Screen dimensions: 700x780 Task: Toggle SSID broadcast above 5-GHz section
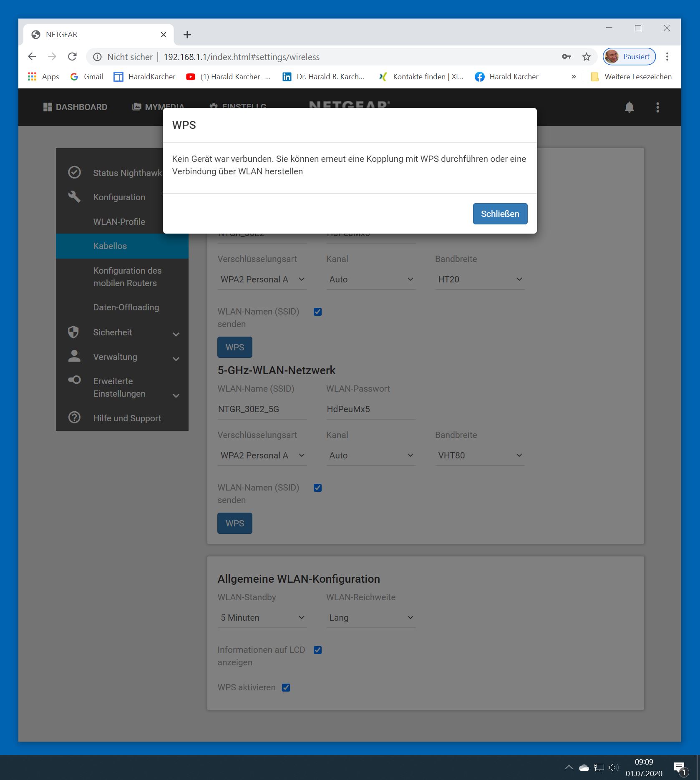[x=317, y=312]
